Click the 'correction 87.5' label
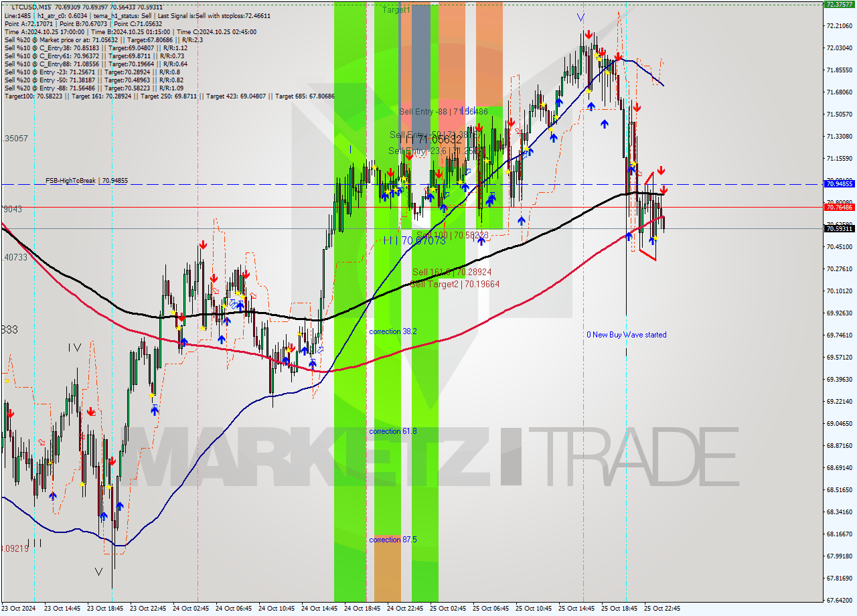The image size is (857, 616). [x=393, y=540]
